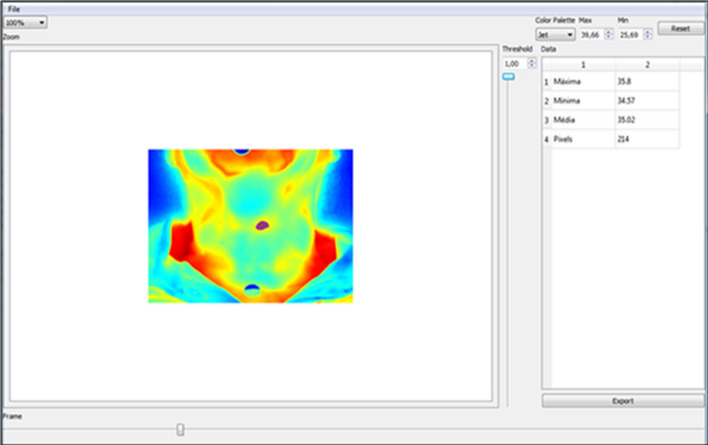Viewport: 708px width, 445px height.
Task: Select the Mínima value cell 34.57
Action: [x=646, y=101]
